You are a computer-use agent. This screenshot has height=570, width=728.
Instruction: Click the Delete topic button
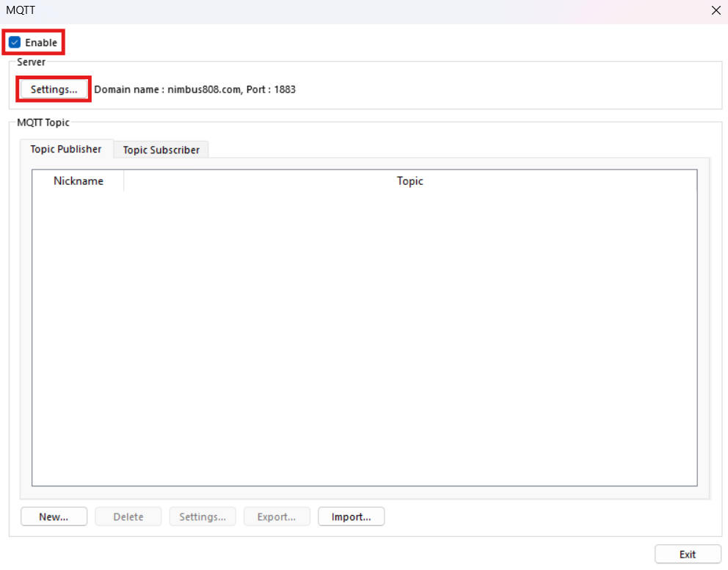128,516
